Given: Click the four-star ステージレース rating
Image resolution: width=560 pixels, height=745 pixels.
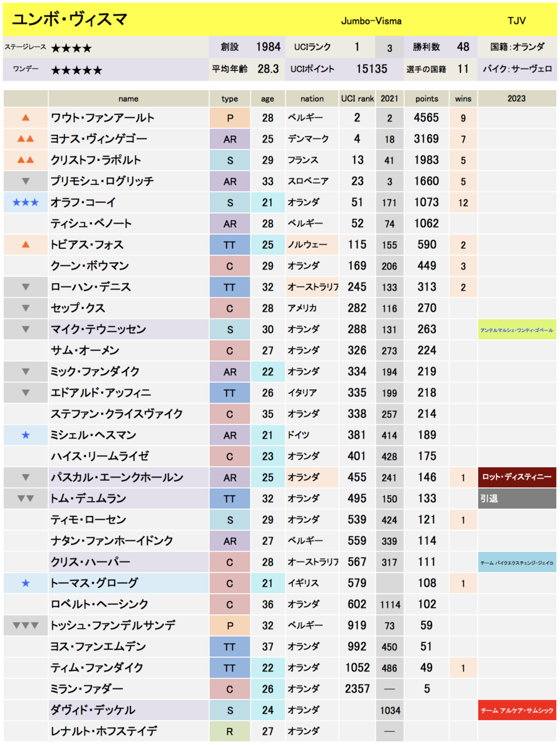Looking at the screenshot, I should click(71, 48).
